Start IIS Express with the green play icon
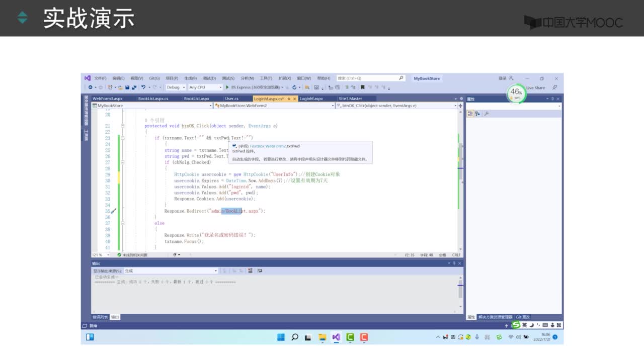This screenshot has width=644, height=362. pyautogui.click(x=227, y=87)
